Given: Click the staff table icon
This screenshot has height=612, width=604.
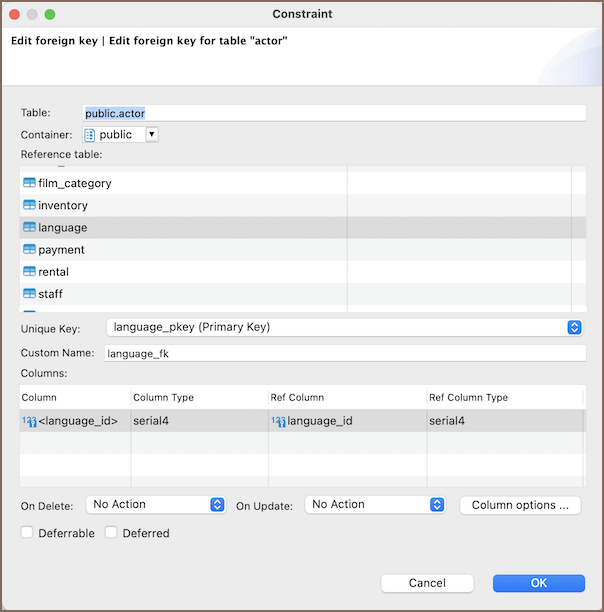Looking at the screenshot, I should pos(29,293).
